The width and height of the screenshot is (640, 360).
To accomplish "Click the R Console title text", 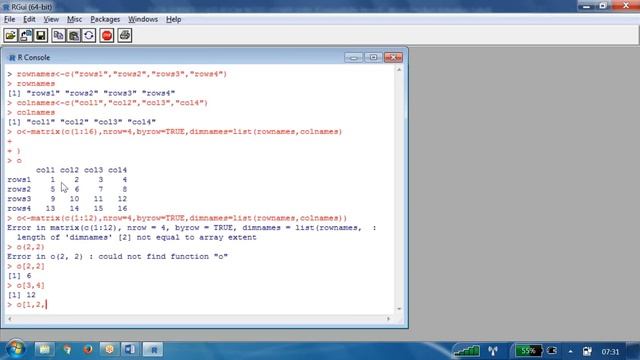I will click(x=33, y=58).
